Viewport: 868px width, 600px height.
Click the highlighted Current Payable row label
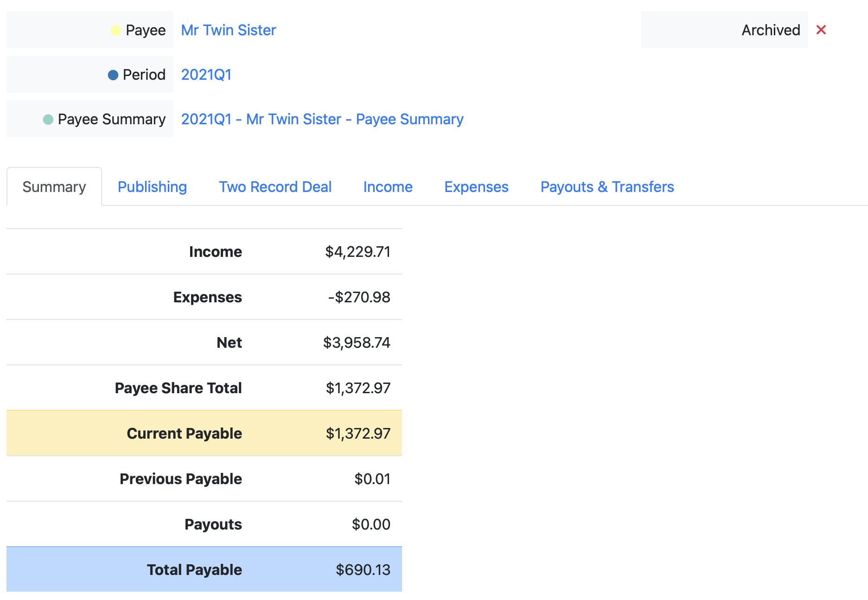click(x=184, y=434)
